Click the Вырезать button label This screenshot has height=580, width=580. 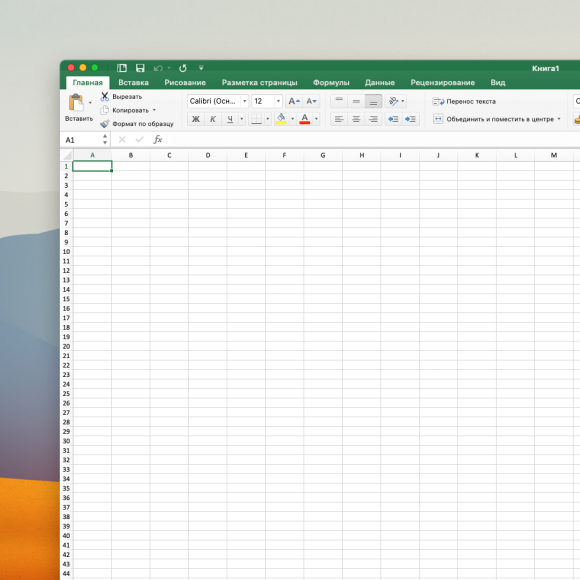(127, 97)
